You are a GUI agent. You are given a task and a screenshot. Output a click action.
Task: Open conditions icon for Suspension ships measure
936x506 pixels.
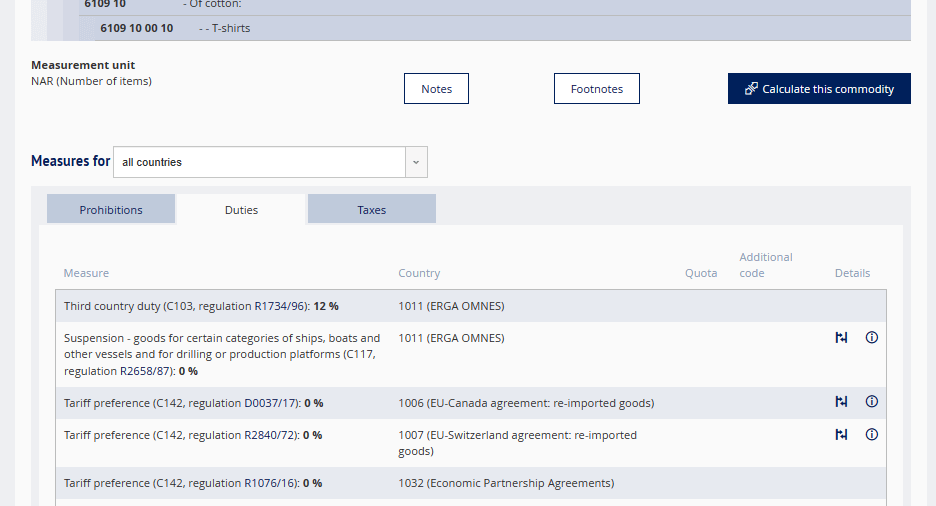[841, 338]
